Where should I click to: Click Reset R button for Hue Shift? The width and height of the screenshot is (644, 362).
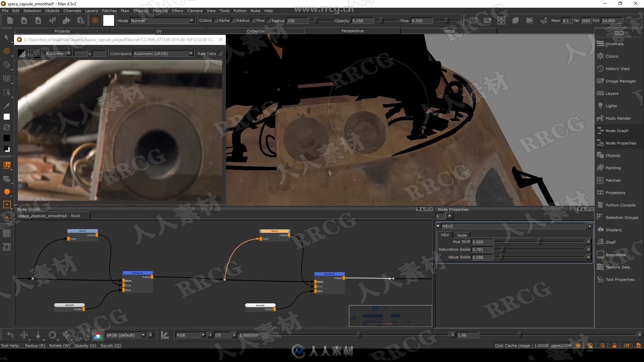pos(589,242)
